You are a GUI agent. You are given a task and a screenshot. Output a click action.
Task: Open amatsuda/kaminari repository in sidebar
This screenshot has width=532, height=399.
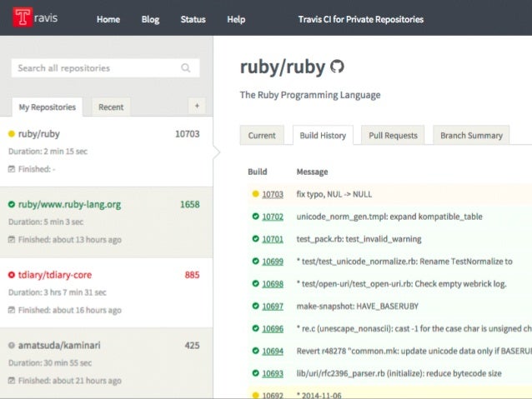tap(59, 346)
